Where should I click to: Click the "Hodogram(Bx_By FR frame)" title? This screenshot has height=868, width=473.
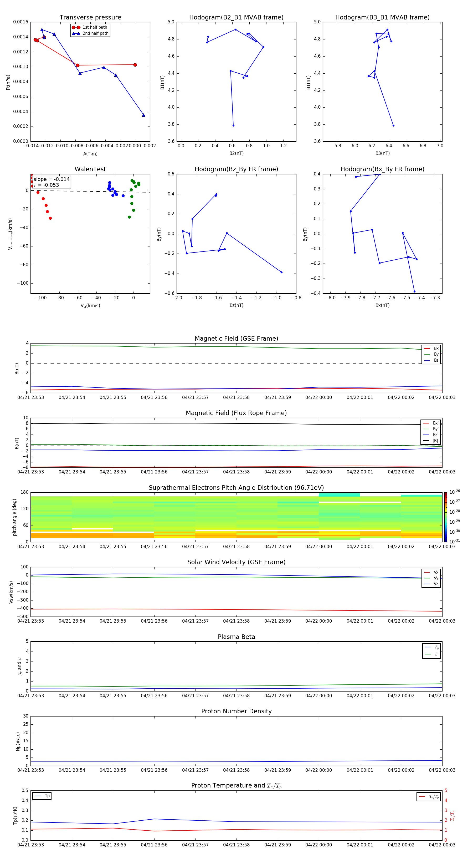tap(382, 169)
